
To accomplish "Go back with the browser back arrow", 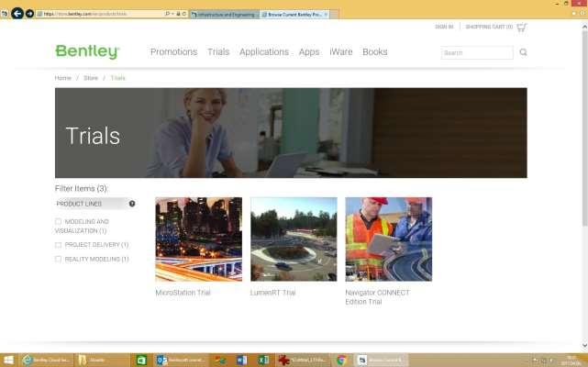I will tap(17, 14).
